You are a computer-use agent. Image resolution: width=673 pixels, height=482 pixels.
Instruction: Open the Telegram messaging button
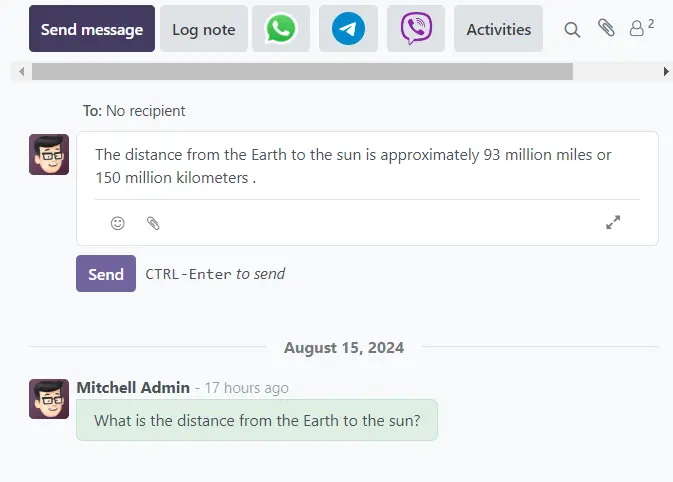pyautogui.click(x=348, y=29)
